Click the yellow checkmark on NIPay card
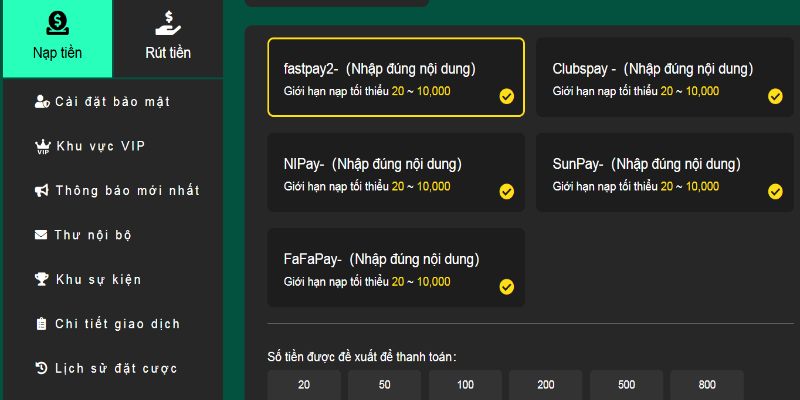 click(x=507, y=192)
